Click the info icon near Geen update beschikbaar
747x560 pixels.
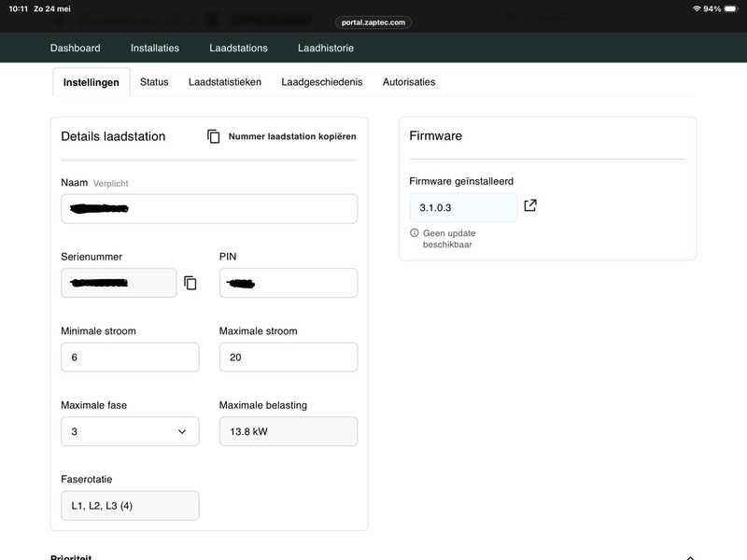[415, 232]
